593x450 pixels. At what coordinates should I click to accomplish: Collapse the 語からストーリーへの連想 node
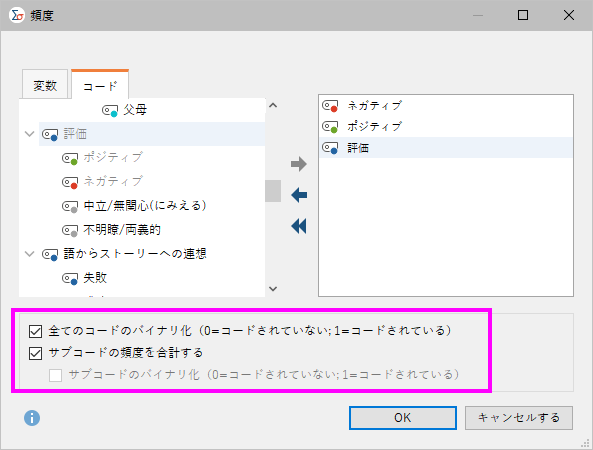coord(29,254)
